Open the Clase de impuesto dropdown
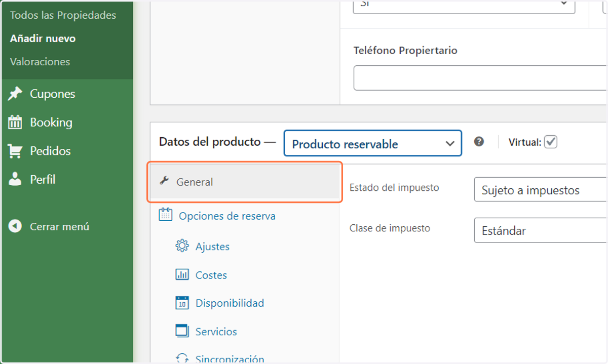 (541, 230)
